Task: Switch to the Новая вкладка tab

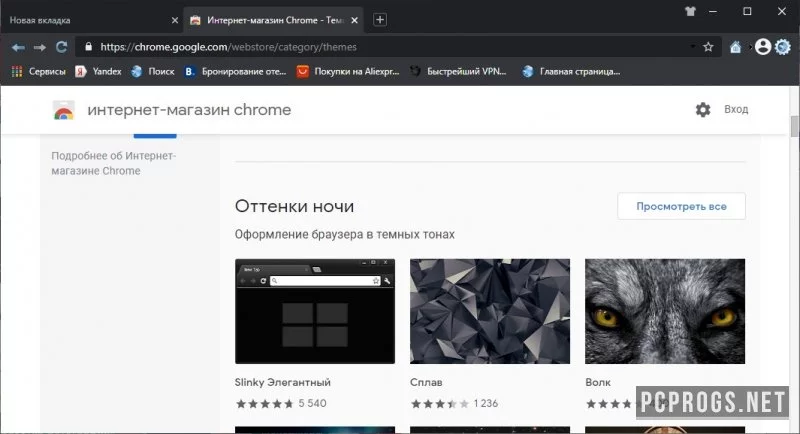Action: point(92,20)
